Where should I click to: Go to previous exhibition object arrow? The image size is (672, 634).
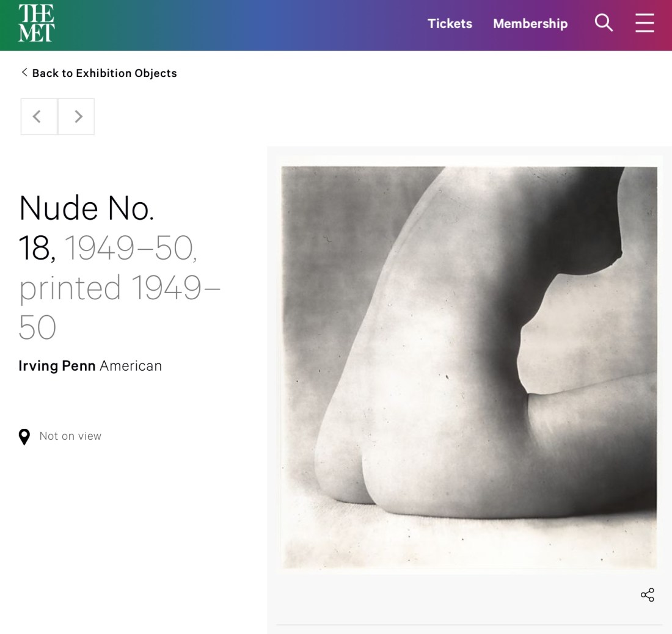tap(38, 116)
